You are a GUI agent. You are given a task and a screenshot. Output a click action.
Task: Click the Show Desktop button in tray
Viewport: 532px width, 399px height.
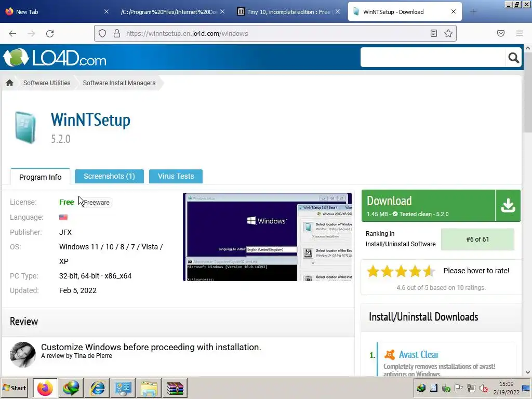pyautogui.click(x=526, y=388)
